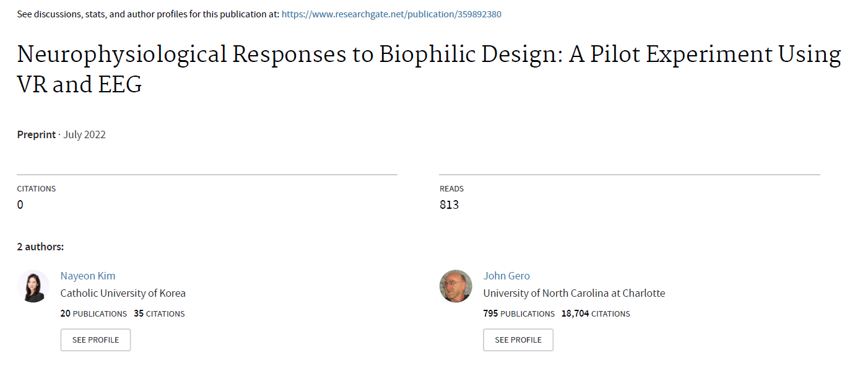Viewport: 868px width, 373px height.
Task: Click University of North Carolina at Charlotte affiliation
Action: click(x=575, y=293)
